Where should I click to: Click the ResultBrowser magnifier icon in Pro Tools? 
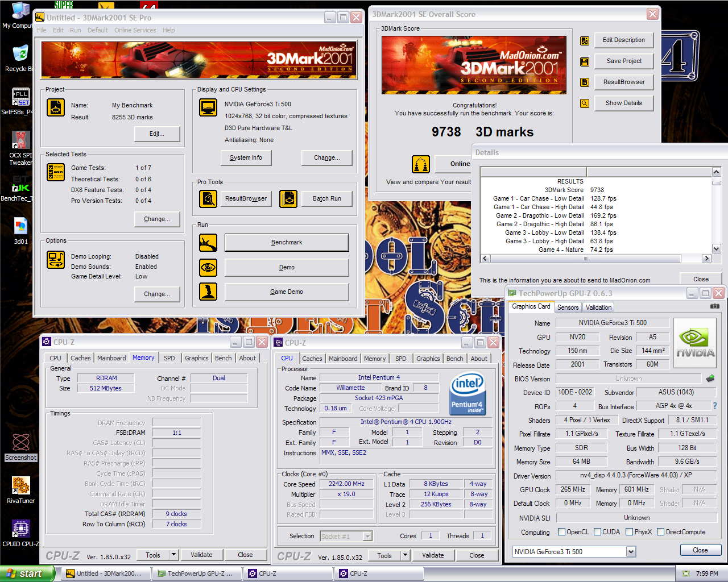click(208, 199)
